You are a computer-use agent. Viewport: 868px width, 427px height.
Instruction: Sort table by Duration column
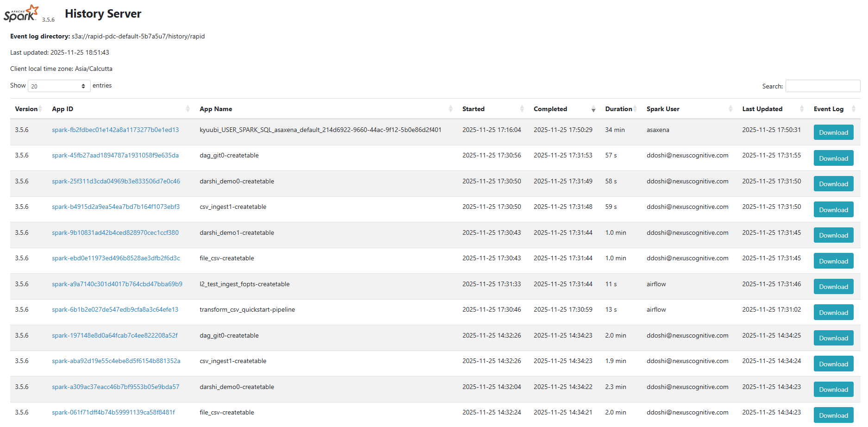tap(621, 109)
